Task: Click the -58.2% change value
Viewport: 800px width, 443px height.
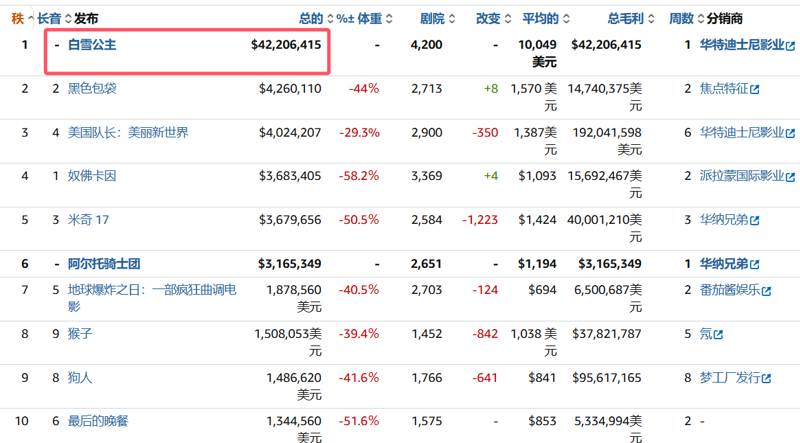Action: [x=359, y=176]
